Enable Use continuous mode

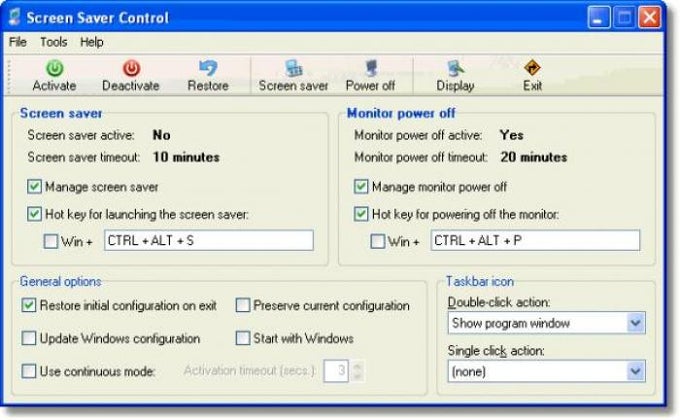tap(29, 371)
